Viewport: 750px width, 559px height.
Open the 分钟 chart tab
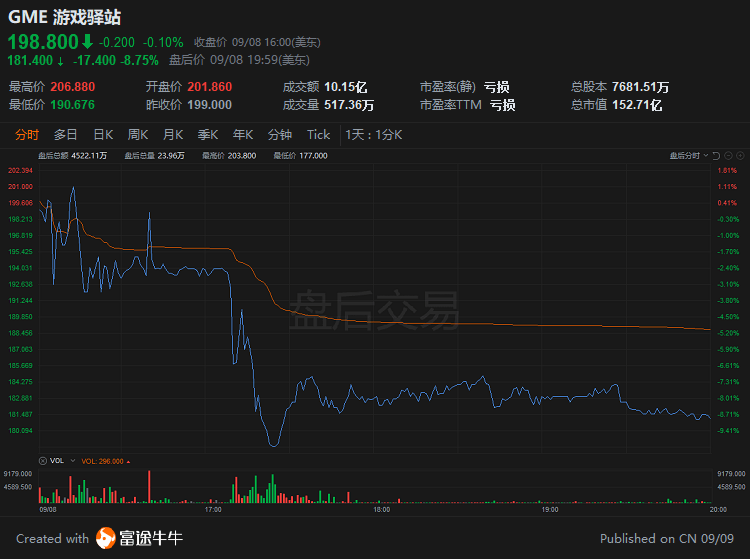[x=280, y=135]
